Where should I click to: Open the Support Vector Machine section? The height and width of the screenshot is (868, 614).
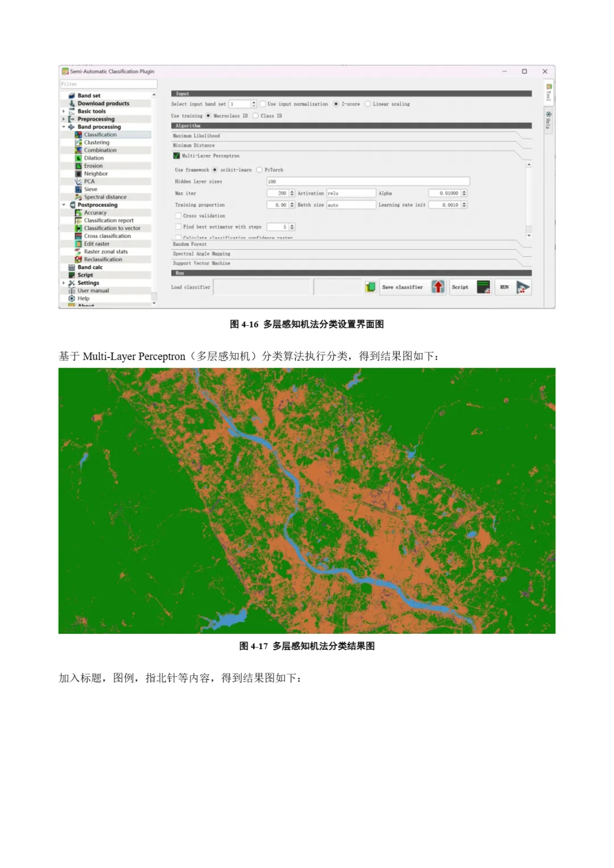coord(351,264)
